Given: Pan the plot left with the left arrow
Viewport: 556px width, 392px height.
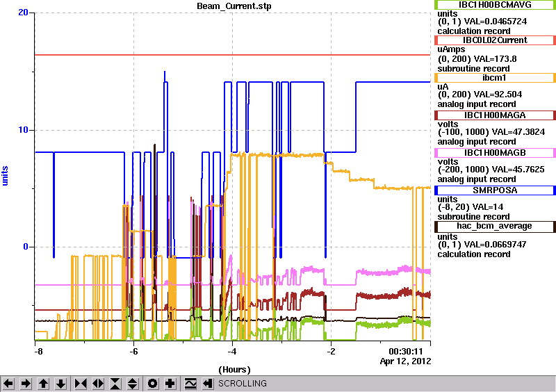Looking at the screenshot, I should (8, 384).
